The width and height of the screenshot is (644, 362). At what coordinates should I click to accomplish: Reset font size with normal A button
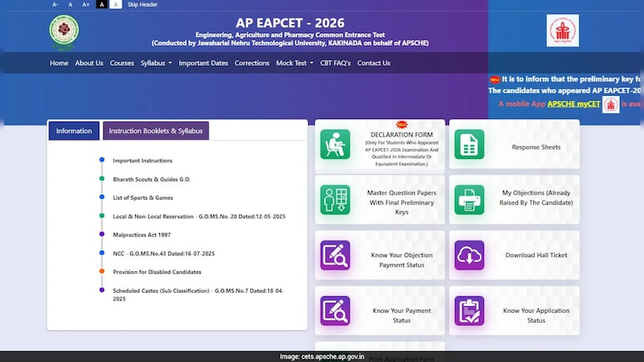tap(70, 4)
